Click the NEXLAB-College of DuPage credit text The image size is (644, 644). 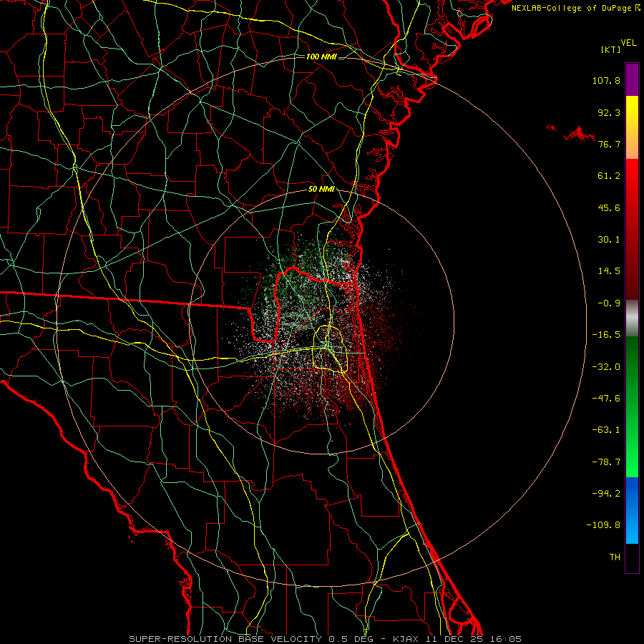tap(575, 8)
